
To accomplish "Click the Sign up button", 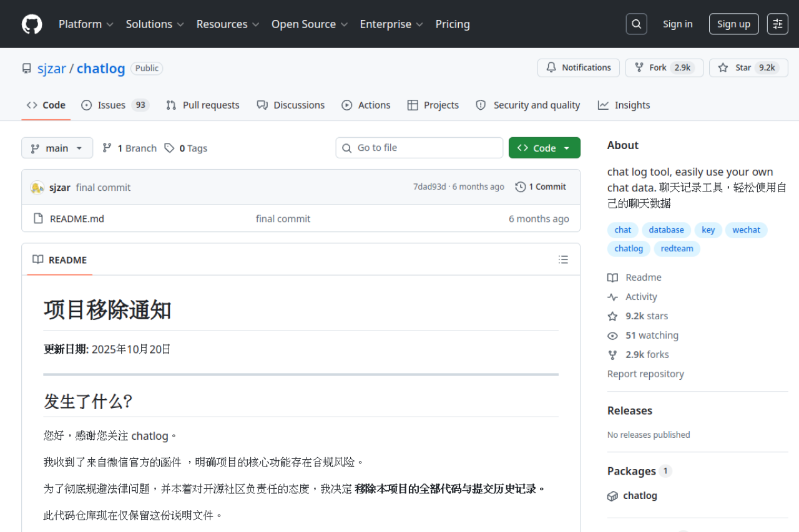I will (x=733, y=24).
